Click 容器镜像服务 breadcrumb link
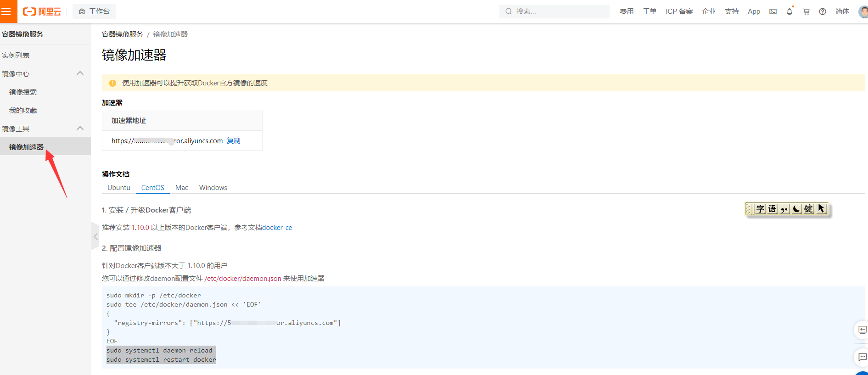 123,34
